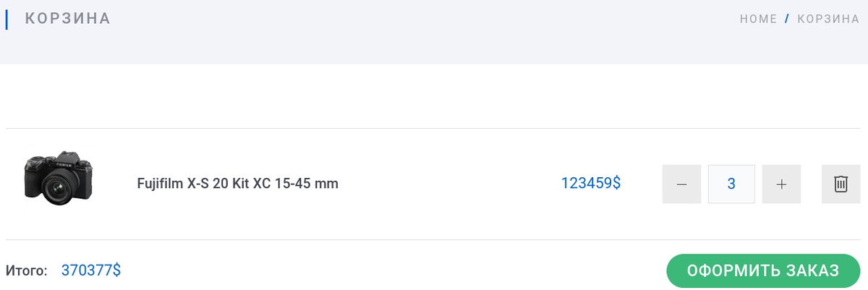The image size is (868, 290).
Task: Open the Fujifilm X-S 20 Kit product name
Action: pos(237,184)
